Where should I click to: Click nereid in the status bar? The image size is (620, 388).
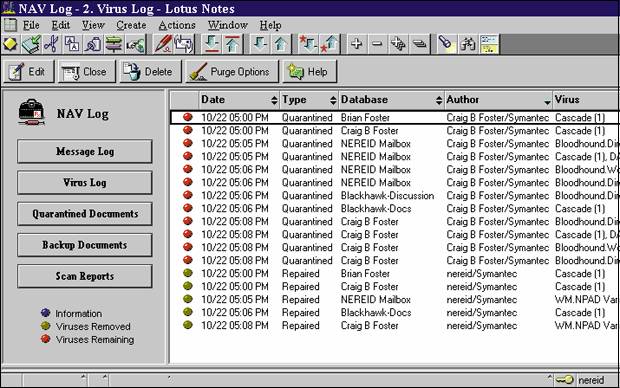tap(591, 380)
